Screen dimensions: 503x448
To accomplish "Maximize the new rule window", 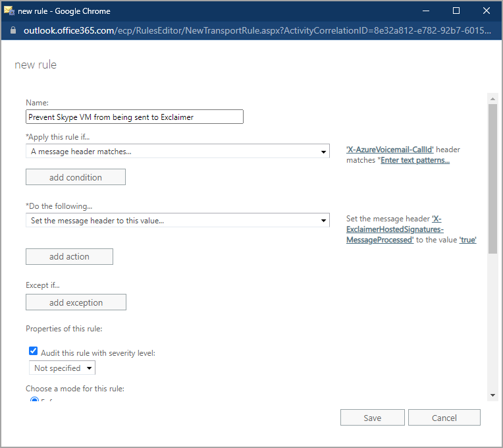I will pos(456,11).
